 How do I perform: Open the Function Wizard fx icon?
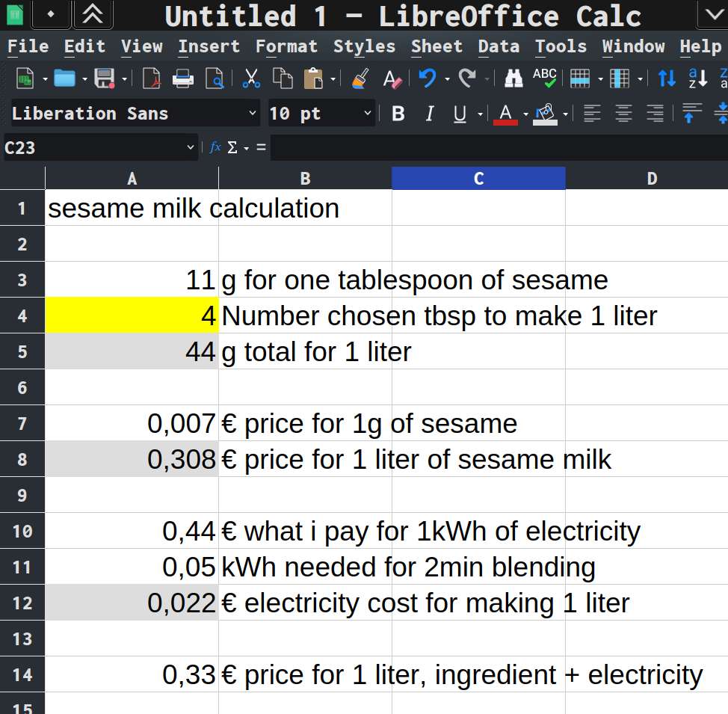point(215,148)
